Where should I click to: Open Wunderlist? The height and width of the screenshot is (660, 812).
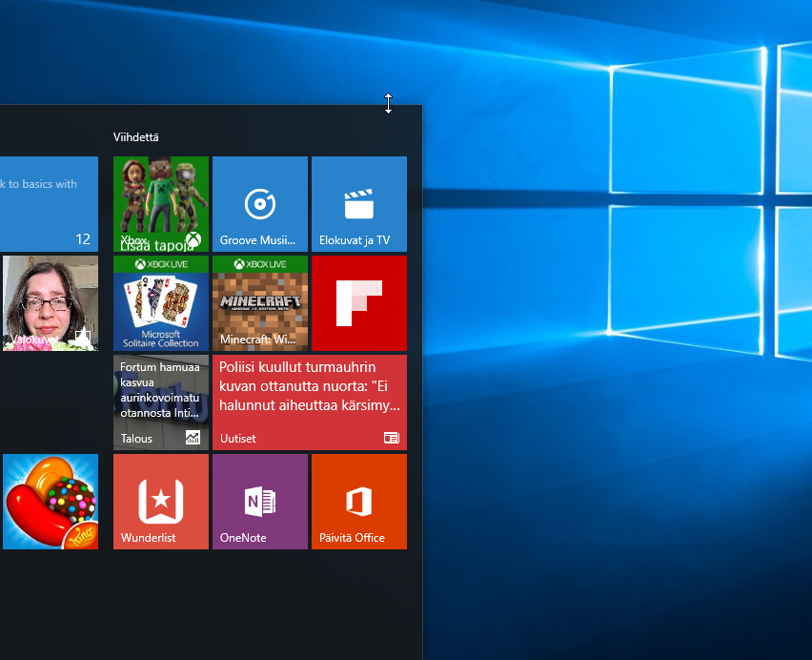click(x=160, y=501)
